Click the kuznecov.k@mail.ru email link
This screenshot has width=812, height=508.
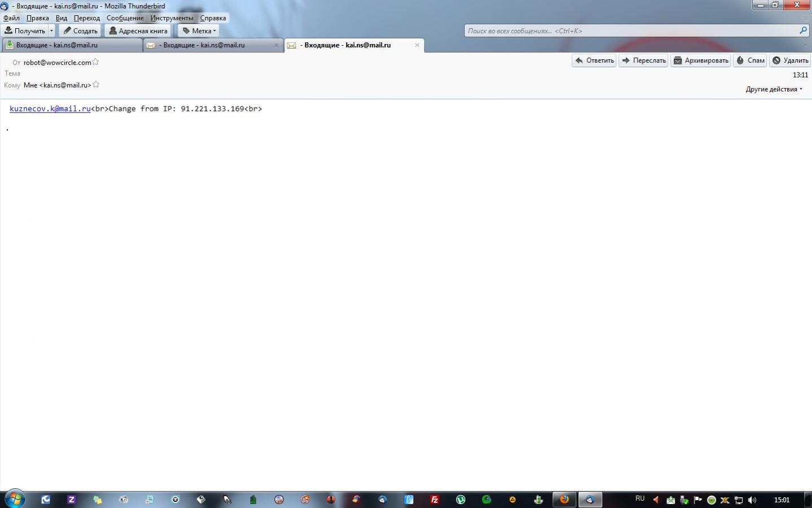[x=50, y=108]
